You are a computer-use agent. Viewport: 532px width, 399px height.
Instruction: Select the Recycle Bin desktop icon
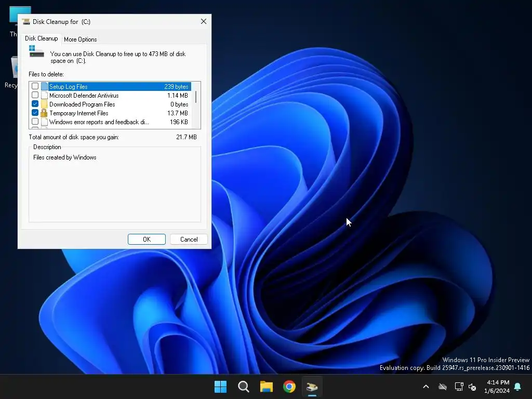[x=11, y=72]
